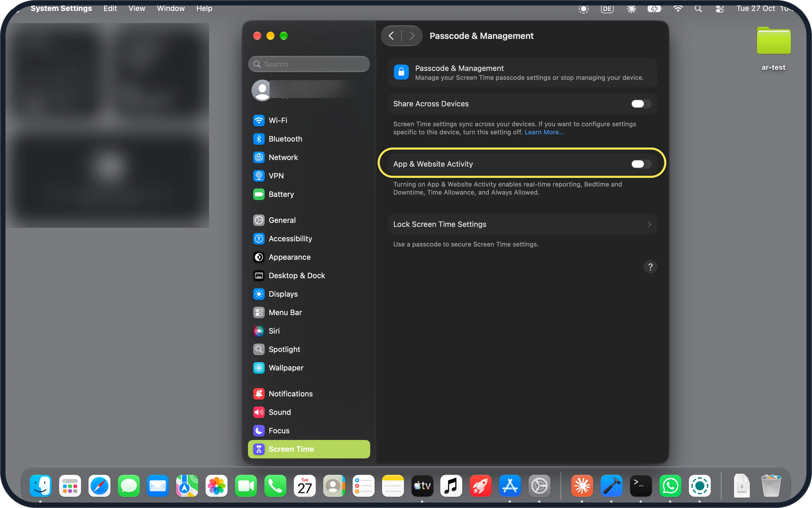
Task: Toggle the Share Across Devices switch
Action: 641,104
